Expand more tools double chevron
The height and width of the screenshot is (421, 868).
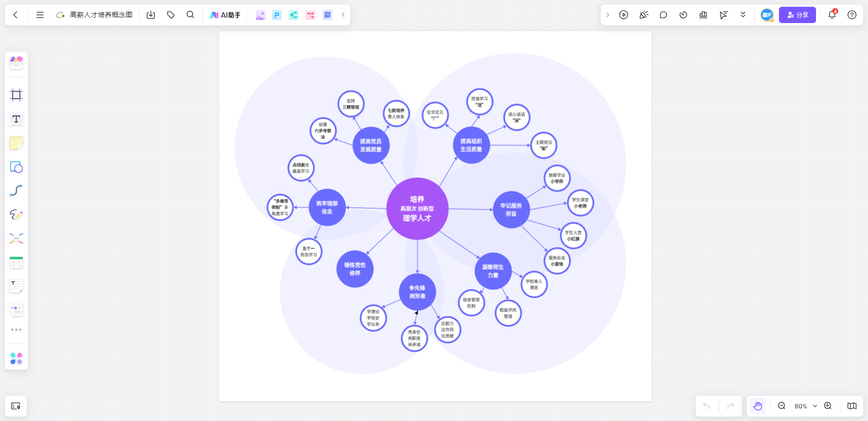click(743, 15)
